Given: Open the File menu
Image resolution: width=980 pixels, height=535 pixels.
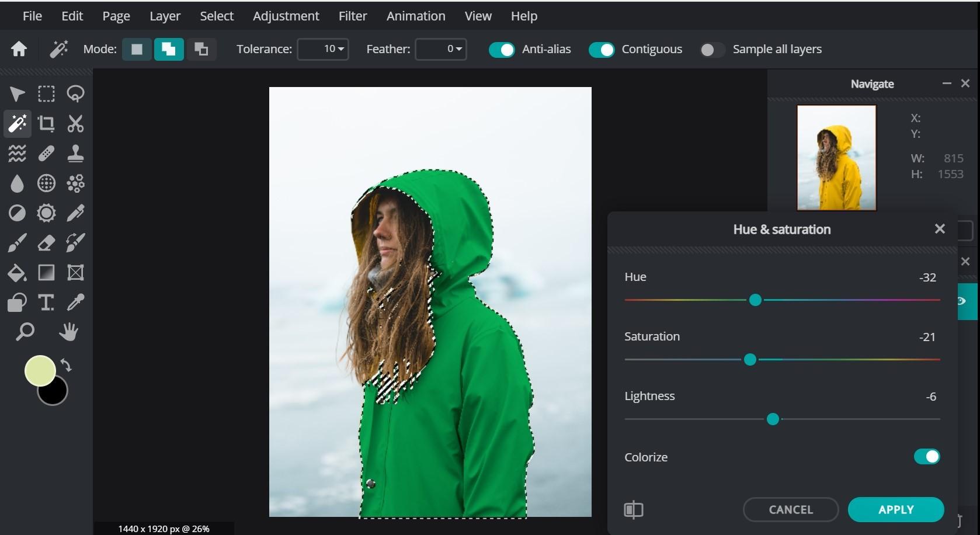Looking at the screenshot, I should (32, 16).
